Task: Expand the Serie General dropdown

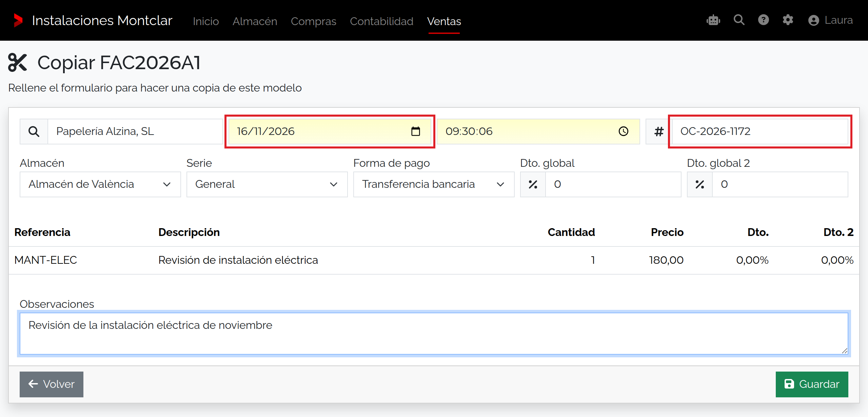Action: [x=267, y=184]
